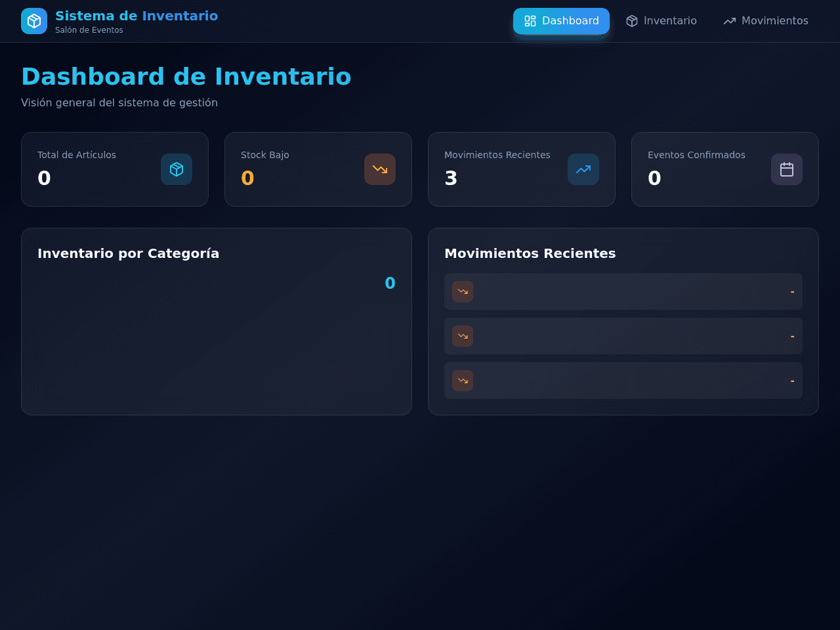Click the Visión general del sistema de gestión subtitle
This screenshot has width=840, height=630.
pos(119,102)
